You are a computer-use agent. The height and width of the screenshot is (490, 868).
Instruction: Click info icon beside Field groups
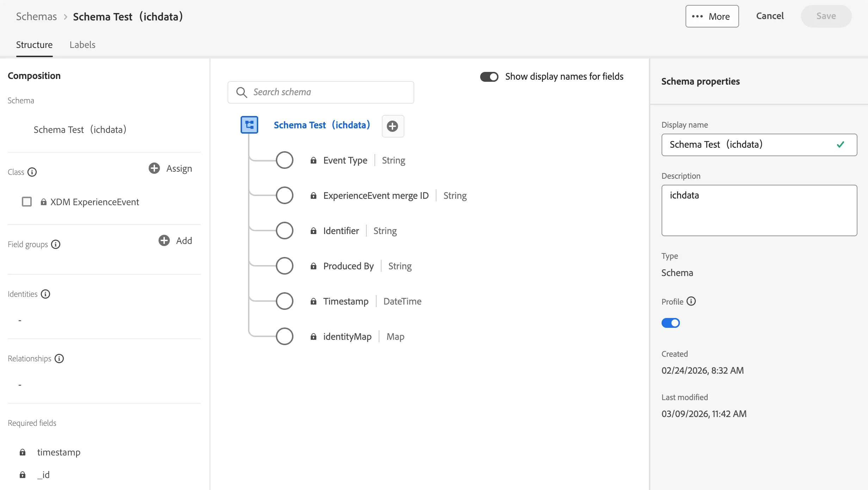point(56,244)
